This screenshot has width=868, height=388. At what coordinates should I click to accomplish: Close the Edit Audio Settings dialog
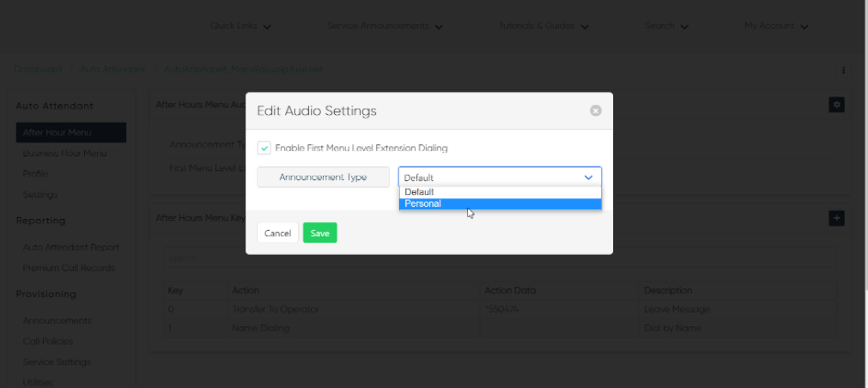(x=595, y=111)
